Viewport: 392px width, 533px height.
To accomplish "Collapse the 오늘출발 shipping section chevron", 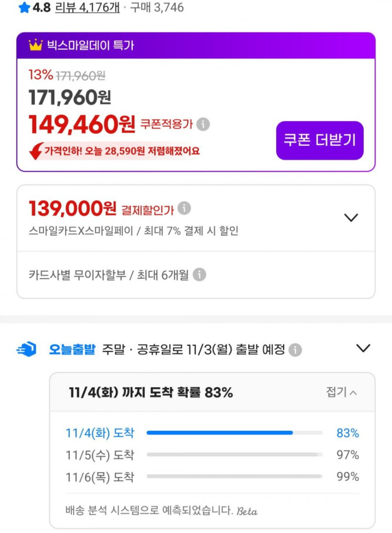I will click(x=363, y=348).
